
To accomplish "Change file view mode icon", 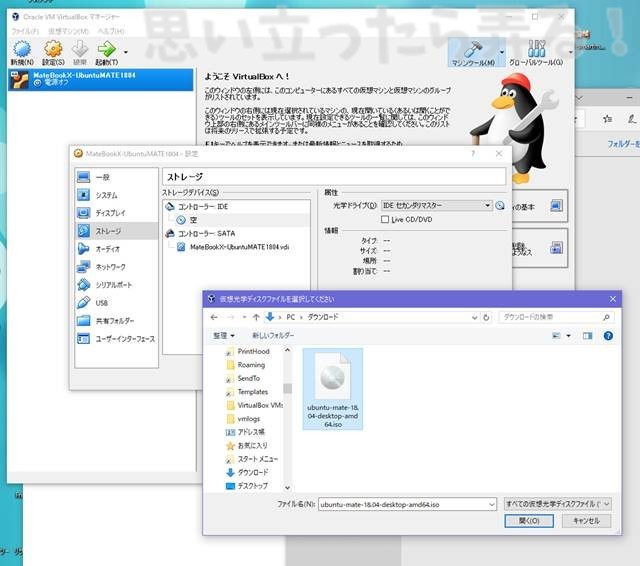I will pyautogui.click(x=556, y=336).
